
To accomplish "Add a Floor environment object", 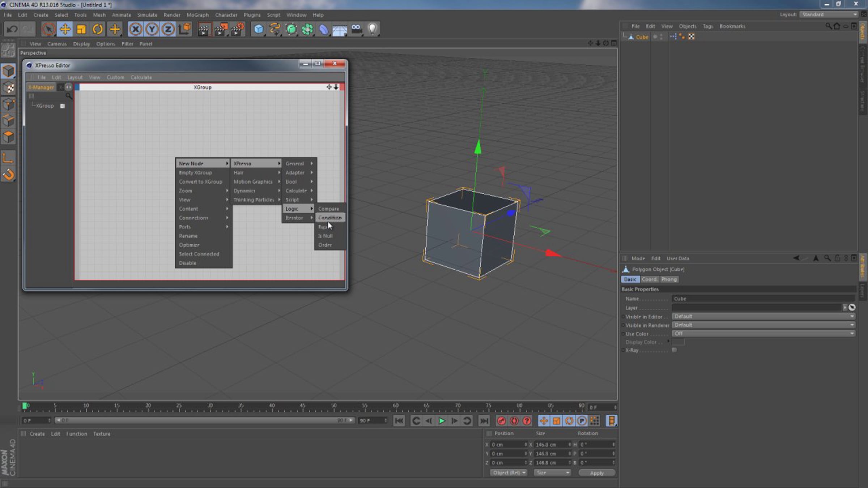I will 340,29.
